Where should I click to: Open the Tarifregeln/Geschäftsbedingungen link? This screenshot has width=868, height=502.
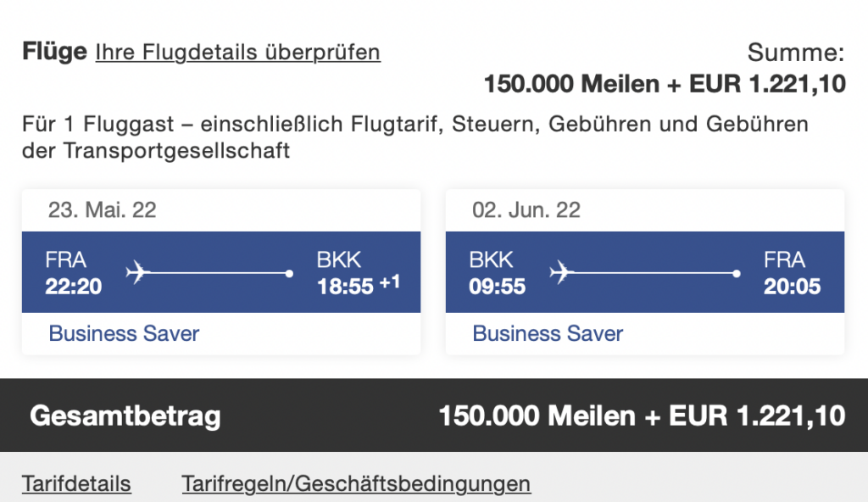point(356,484)
